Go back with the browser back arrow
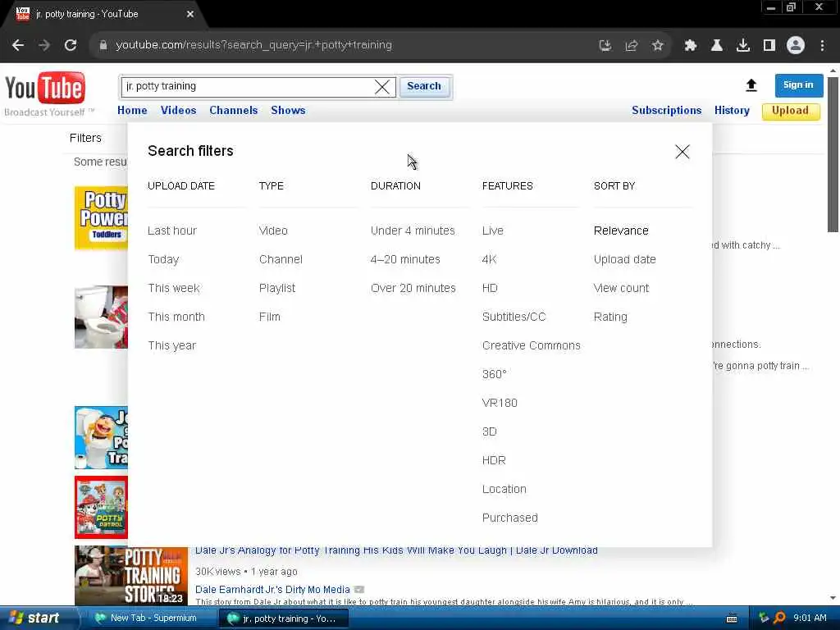840x630 pixels. point(18,46)
